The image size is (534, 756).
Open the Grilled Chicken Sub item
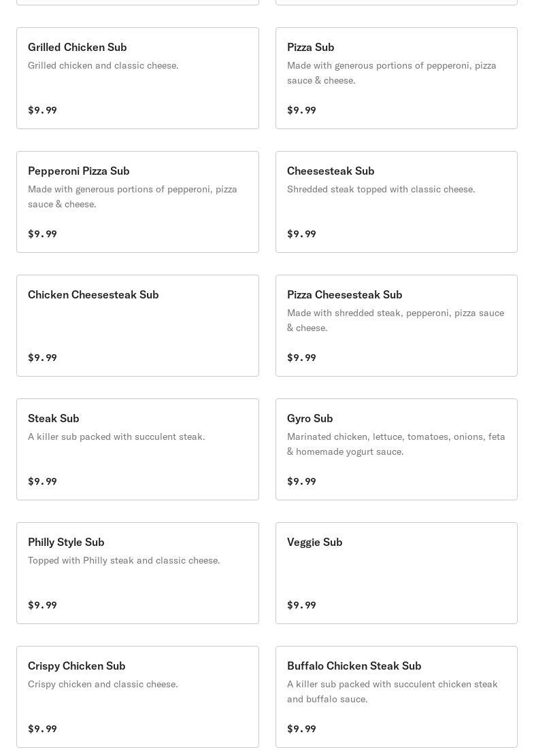coord(137,78)
